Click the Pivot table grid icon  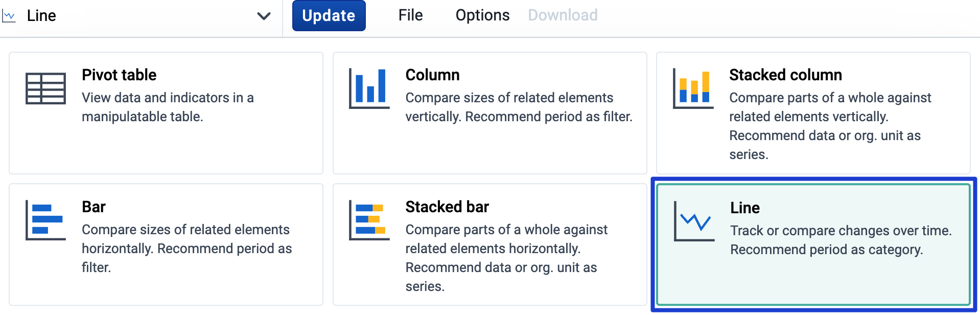click(45, 88)
